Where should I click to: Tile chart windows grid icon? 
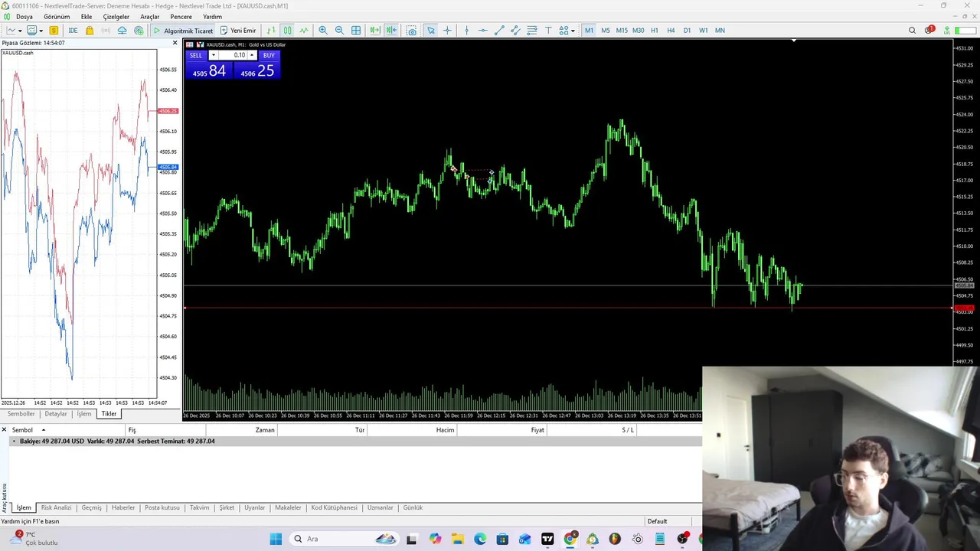[x=356, y=31]
